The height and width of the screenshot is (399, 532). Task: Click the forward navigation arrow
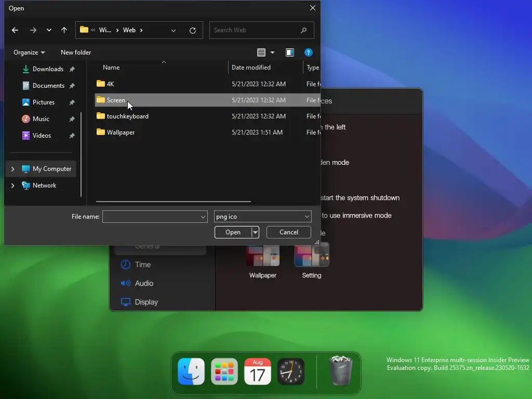click(33, 30)
